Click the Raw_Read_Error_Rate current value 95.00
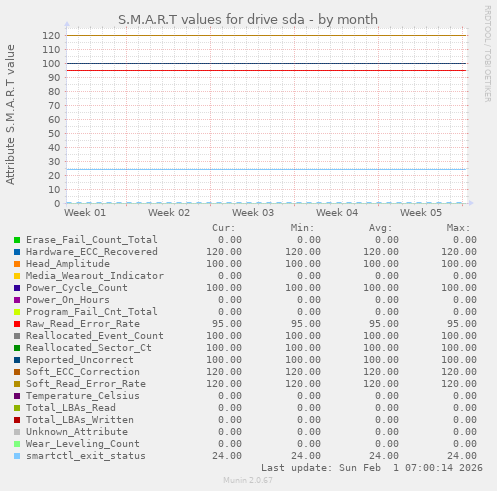Viewport: 497px width, 491px height. point(227,324)
